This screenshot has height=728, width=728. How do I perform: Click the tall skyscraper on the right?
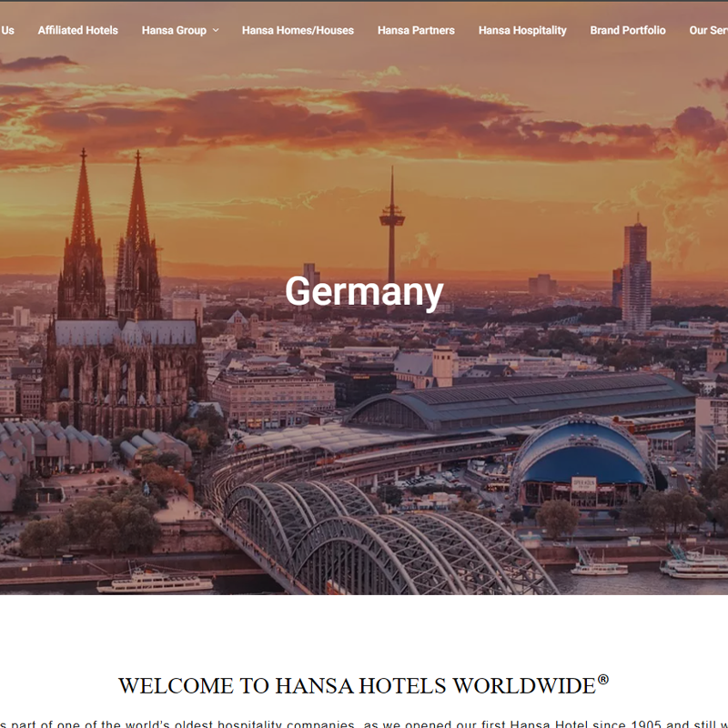tap(636, 278)
